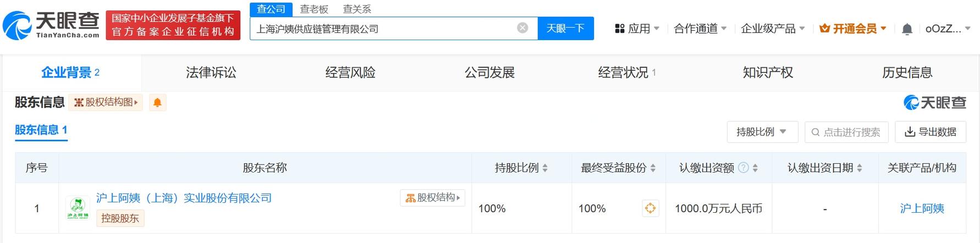The image size is (980, 243).
Task: Select the 查公司 search tab
Action: (x=271, y=9)
